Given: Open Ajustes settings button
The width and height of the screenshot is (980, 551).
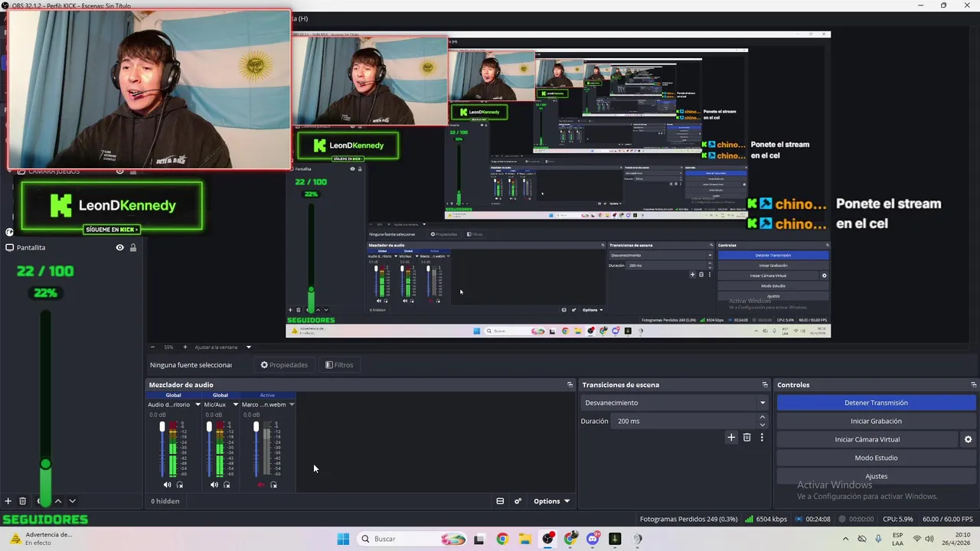Looking at the screenshot, I should coord(876,476).
